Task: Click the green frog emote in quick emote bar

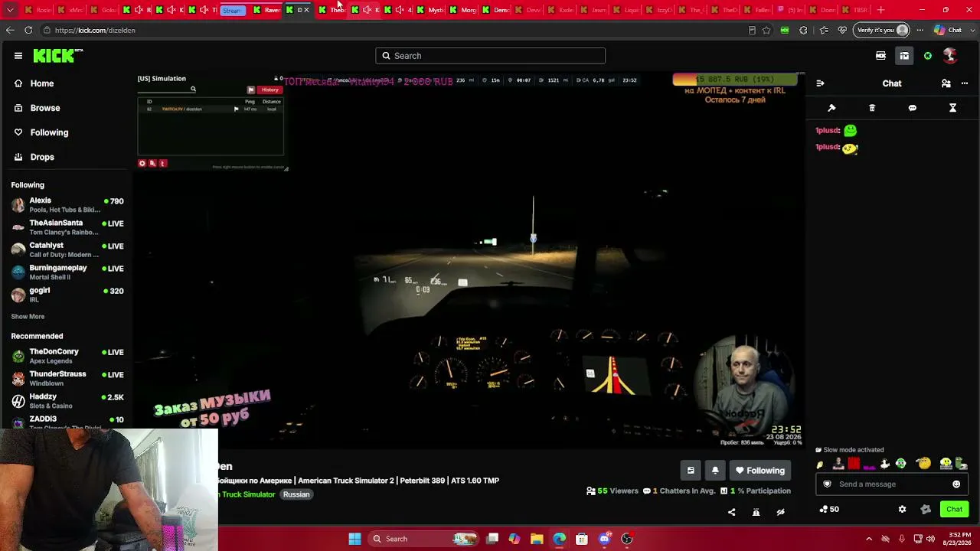Action: (900, 464)
